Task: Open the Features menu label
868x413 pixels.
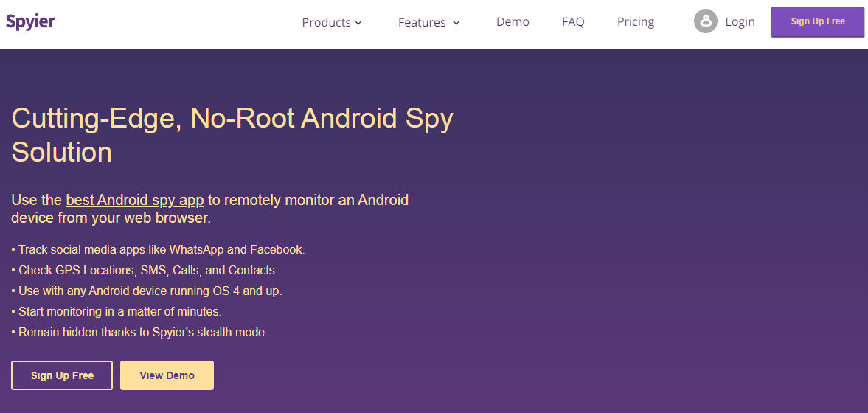Action: [422, 22]
